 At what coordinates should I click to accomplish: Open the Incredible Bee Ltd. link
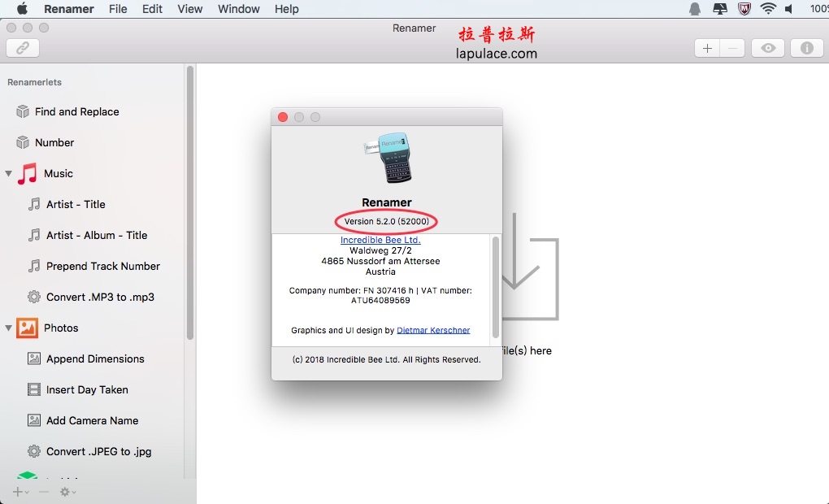click(380, 240)
